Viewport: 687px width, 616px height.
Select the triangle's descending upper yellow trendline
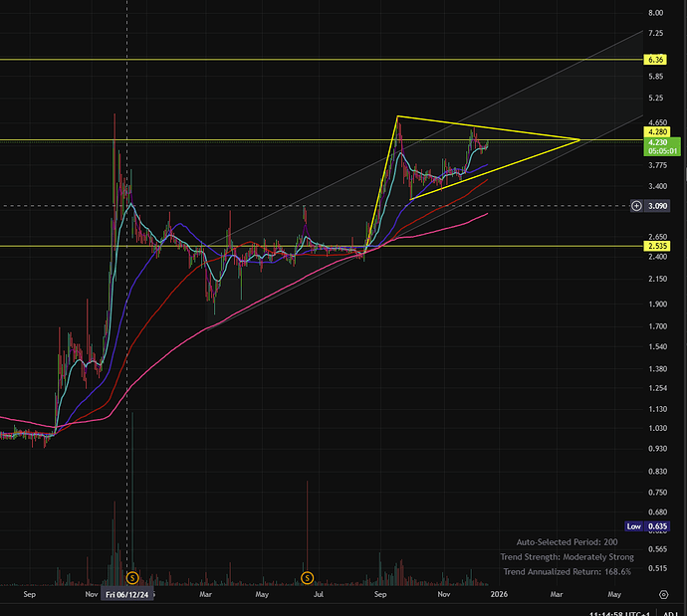pyautogui.click(x=498, y=128)
